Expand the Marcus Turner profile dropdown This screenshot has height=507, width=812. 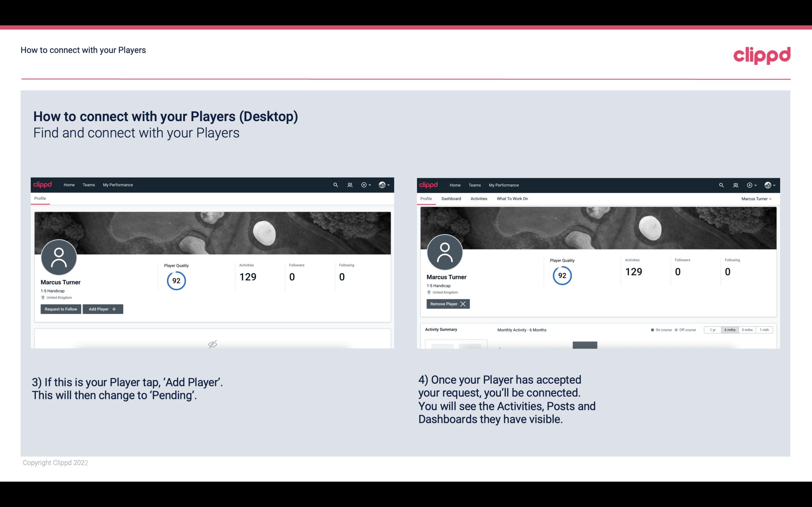[757, 199]
